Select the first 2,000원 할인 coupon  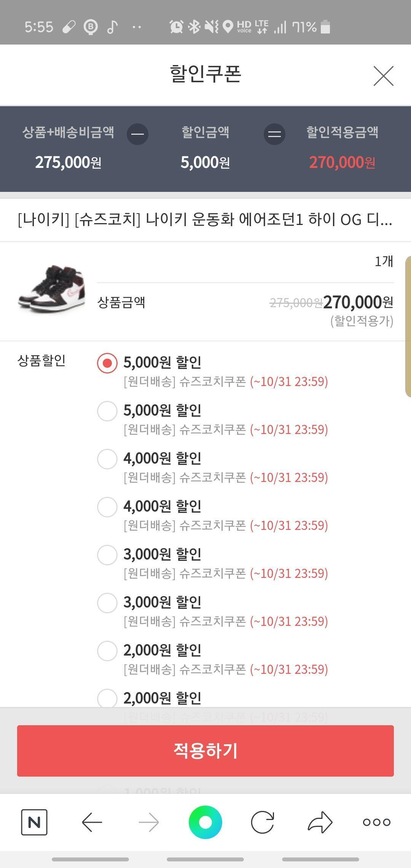coord(107,651)
